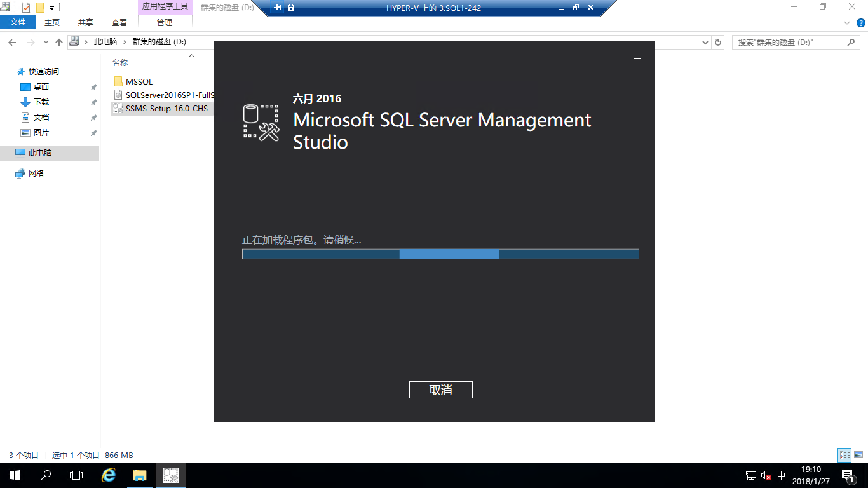Image resolution: width=868 pixels, height=488 pixels.
Task: Click the 应用程序工具 contextual tab header
Action: (165, 6)
